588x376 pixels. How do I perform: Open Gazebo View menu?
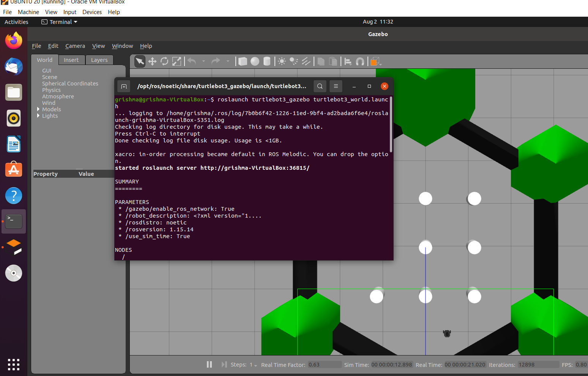[x=98, y=46]
